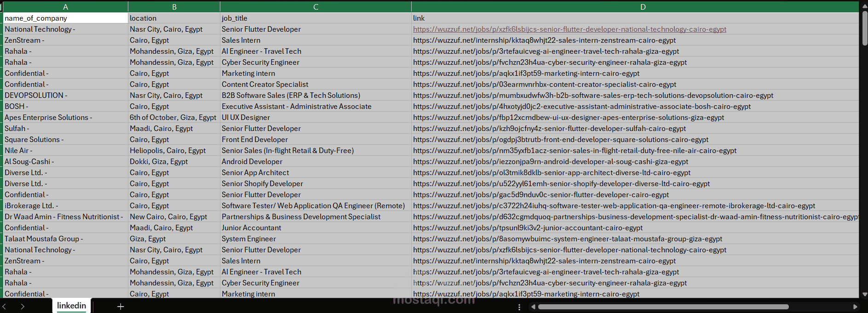Click the horizontal scrollbar thumb
This screenshot has height=313, width=868.
(x=663, y=307)
